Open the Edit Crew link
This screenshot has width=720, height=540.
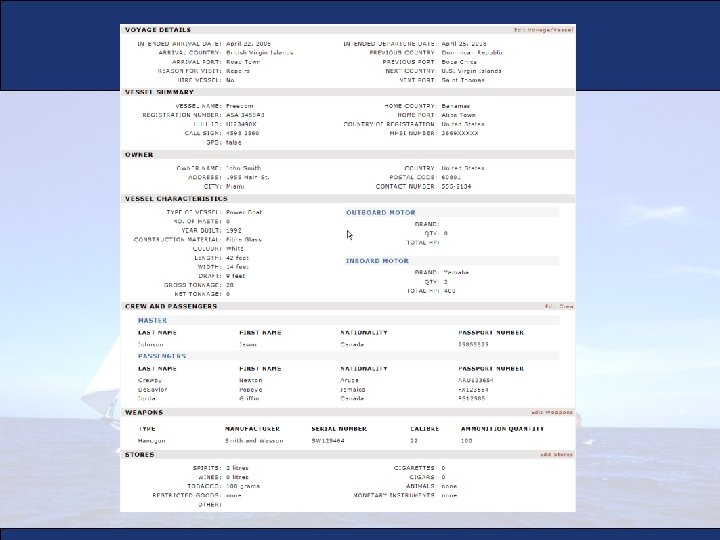click(x=559, y=306)
